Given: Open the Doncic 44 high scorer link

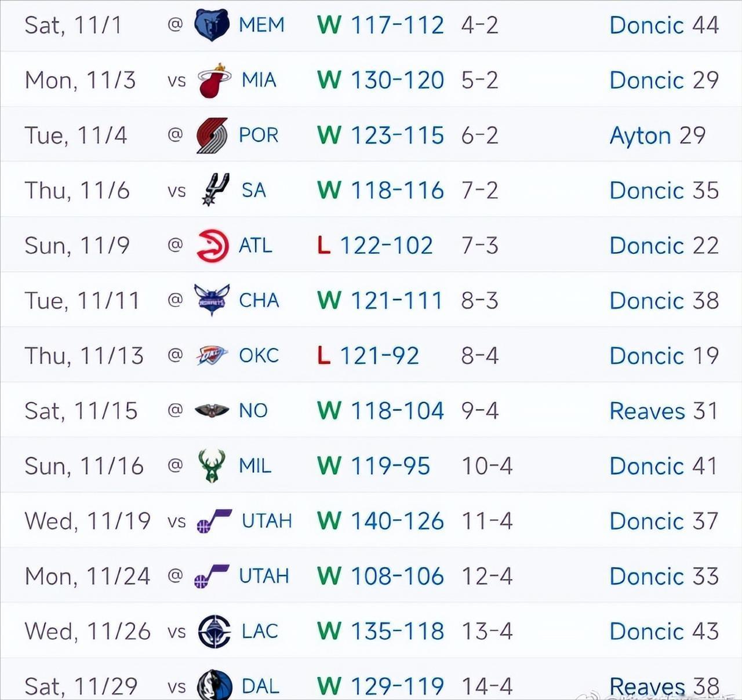Looking at the screenshot, I should [664, 25].
